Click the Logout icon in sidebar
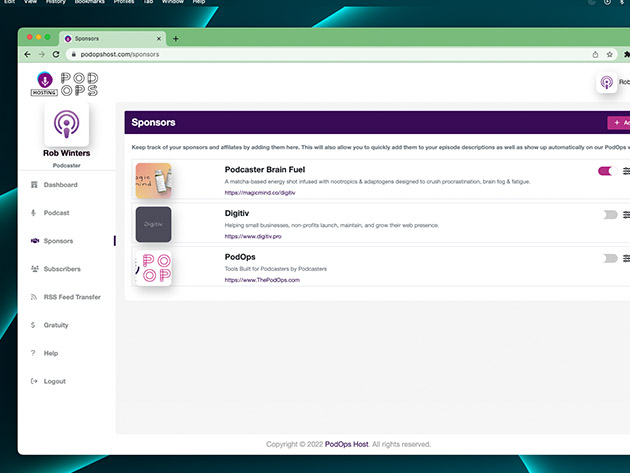 [x=34, y=381]
